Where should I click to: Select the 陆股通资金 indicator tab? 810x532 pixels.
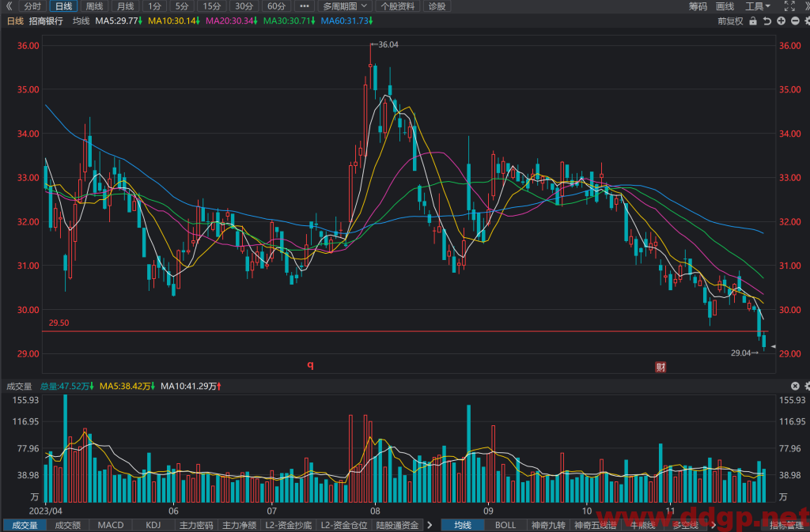pyautogui.click(x=397, y=526)
